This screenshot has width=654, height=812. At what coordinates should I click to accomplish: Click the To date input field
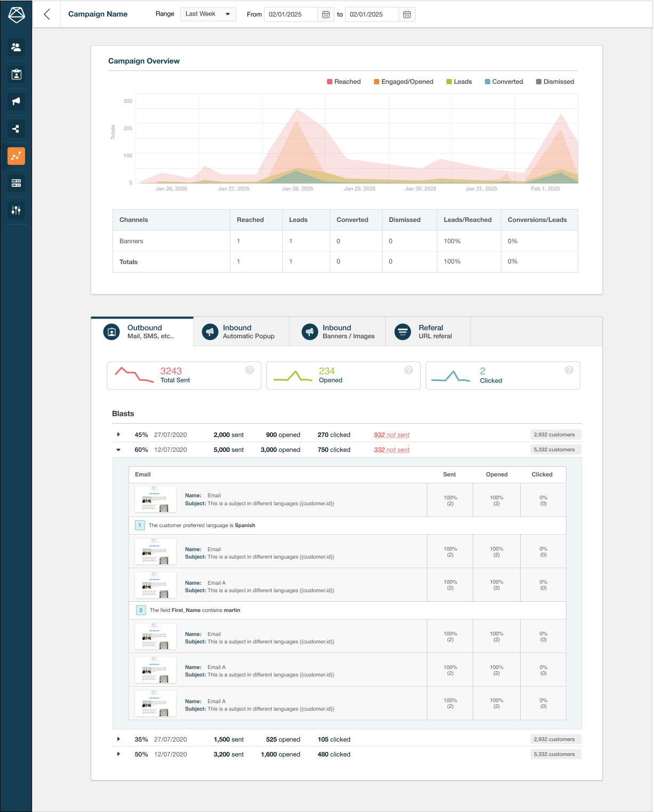tap(372, 14)
